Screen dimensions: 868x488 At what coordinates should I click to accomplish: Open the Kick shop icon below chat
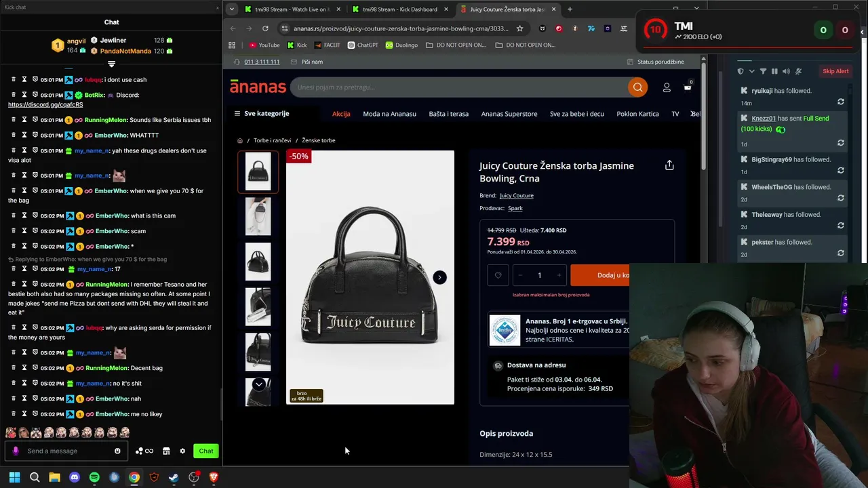click(x=166, y=451)
